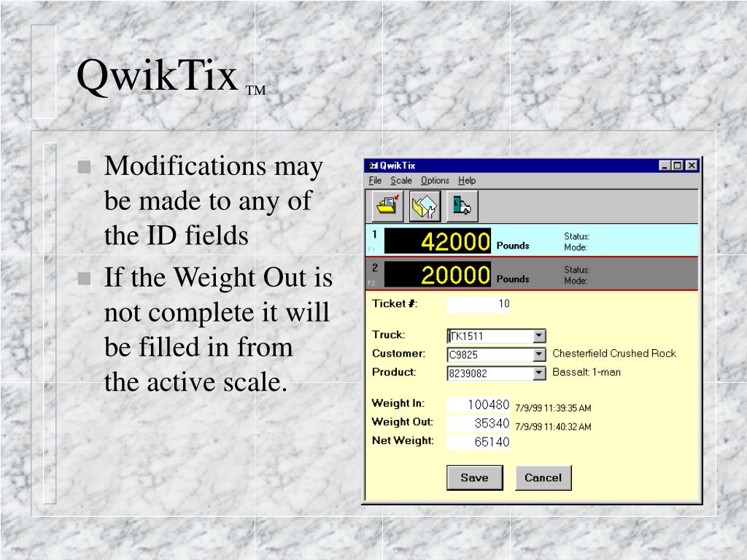Open the Help menu
Image resolution: width=747 pixels, height=560 pixels.
click(467, 181)
